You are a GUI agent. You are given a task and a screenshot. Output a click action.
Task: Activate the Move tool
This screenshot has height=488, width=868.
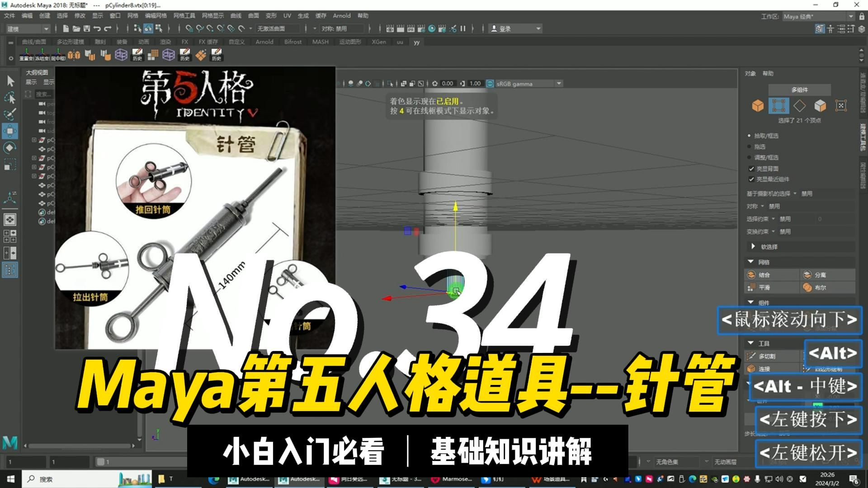click(10, 131)
